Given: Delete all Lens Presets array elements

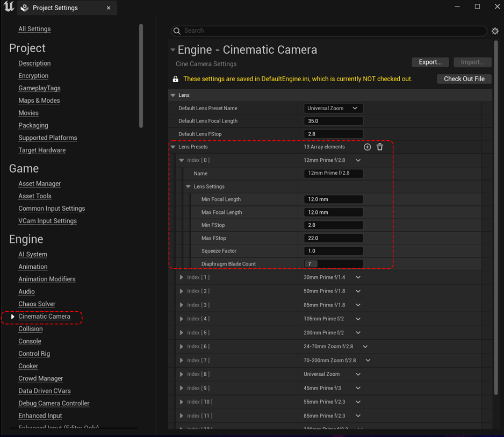Looking at the screenshot, I should point(380,147).
